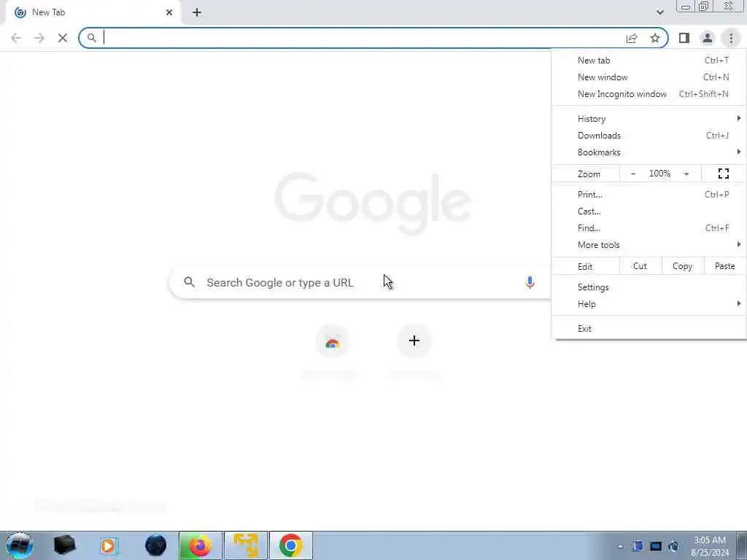Show hidden tray icons arrow
Screen dimensions: 747x560
620,546
